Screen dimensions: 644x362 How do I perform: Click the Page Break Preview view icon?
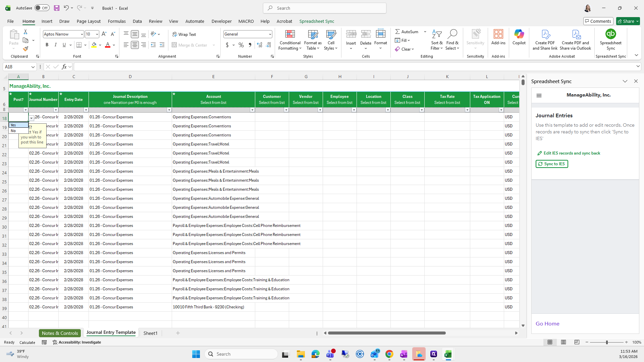coord(577,342)
